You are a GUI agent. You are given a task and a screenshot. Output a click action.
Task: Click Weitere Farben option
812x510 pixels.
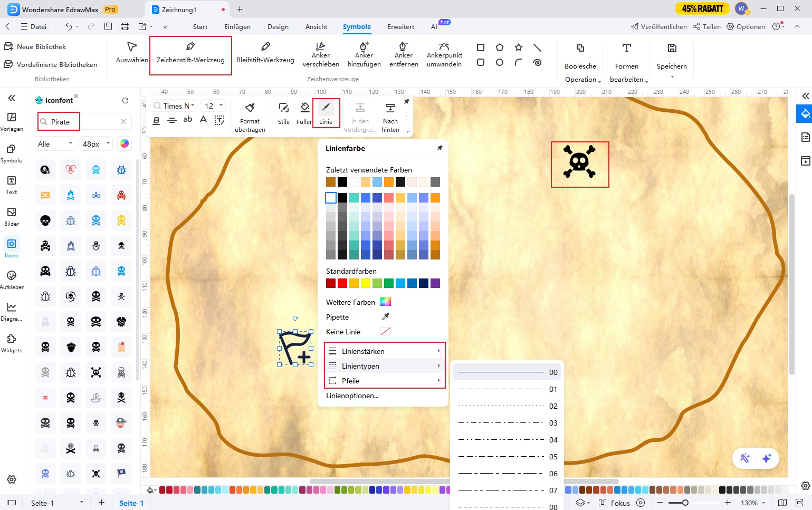tap(359, 302)
